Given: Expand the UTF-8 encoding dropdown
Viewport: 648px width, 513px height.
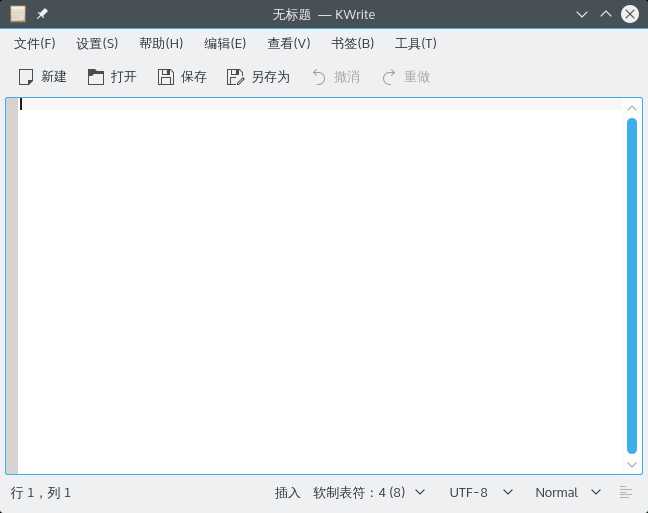Looking at the screenshot, I should tap(481, 493).
